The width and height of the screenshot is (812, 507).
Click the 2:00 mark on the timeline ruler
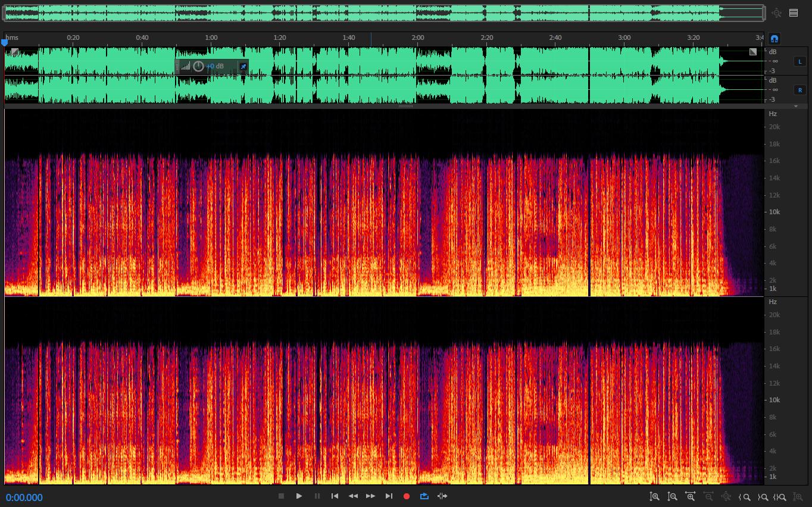(x=418, y=37)
